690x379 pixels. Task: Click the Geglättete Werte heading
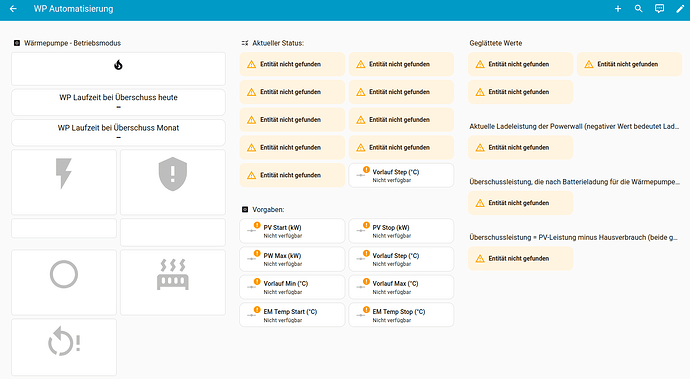[495, 43]
